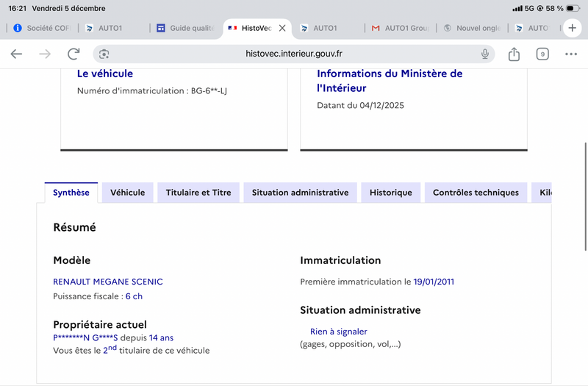This screenshot has width=588, height=386.
Task: Open the Nouvel onglet browser tab
Action: (471, 28)
